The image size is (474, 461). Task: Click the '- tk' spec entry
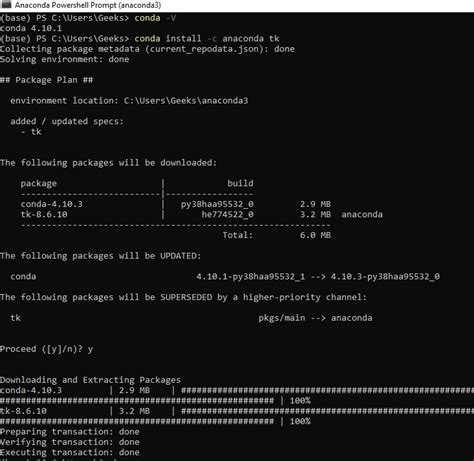(x=31, y=132)
